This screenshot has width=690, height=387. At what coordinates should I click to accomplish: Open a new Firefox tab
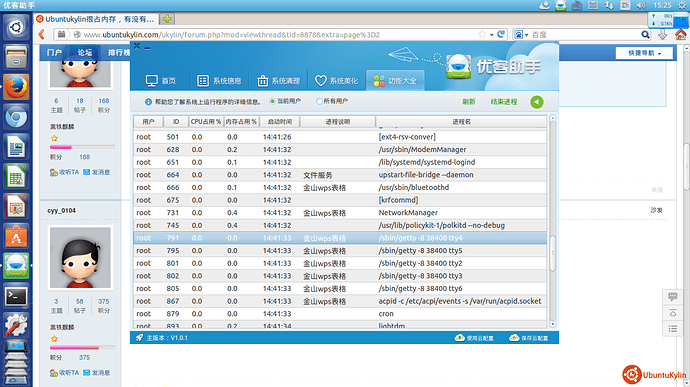pyautogui.click(x=167, y=19)
